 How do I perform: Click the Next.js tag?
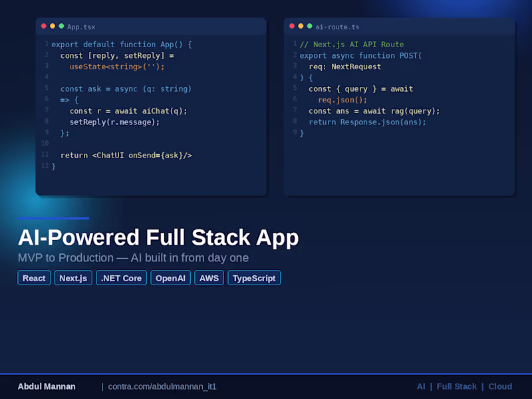[x=73, y=278]
